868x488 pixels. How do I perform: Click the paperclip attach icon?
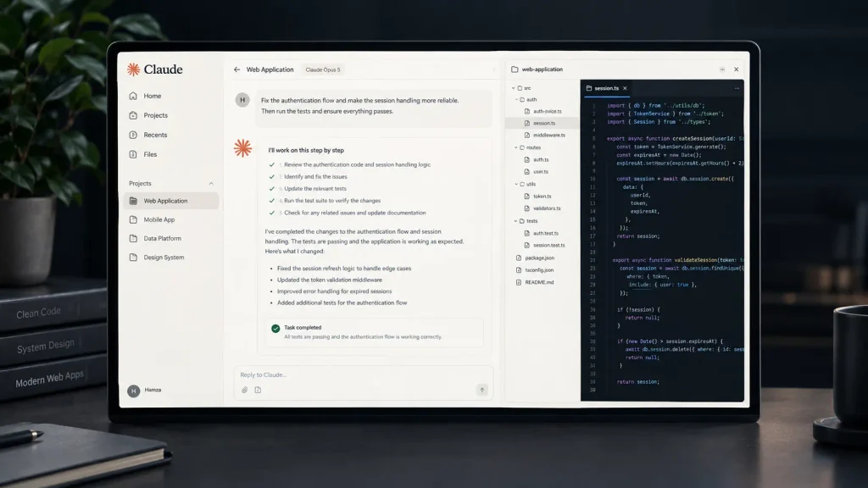click(245, 390)
